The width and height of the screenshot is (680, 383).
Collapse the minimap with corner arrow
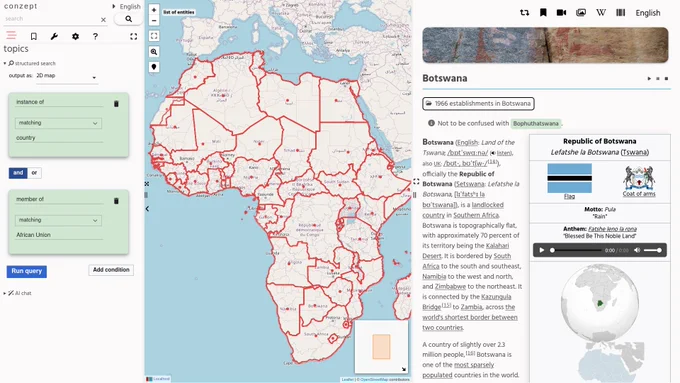click(x=404, y=369)
